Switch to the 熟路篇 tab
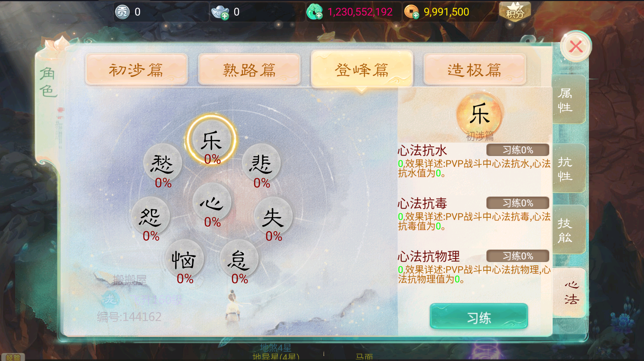Viewport: 644px width, 361px height. (249, 69)
